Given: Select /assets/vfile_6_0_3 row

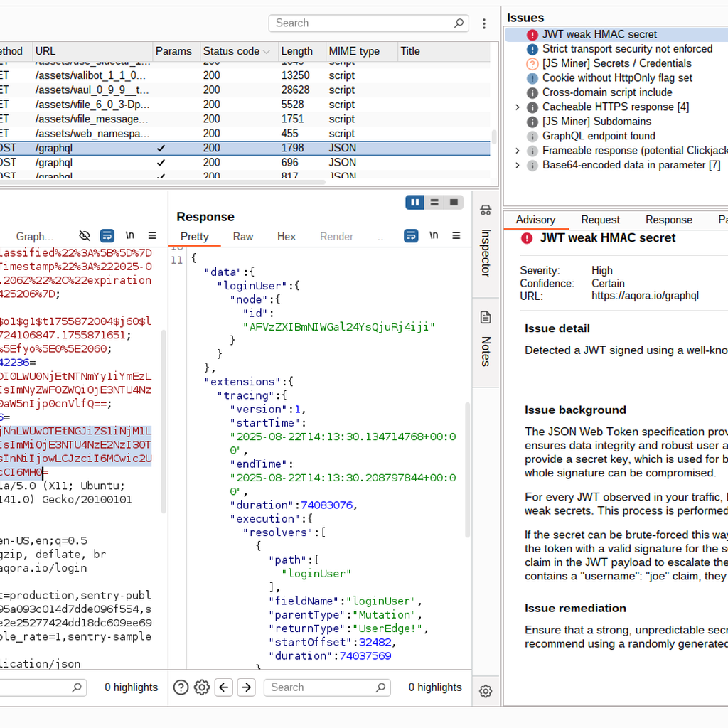Looking at the screenshot, I should (x=245, y=105).
